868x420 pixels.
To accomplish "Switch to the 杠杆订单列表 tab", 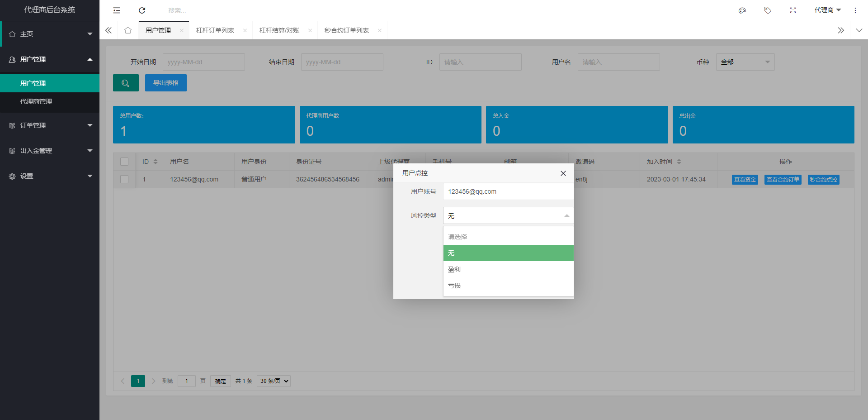I will (215, 30).
